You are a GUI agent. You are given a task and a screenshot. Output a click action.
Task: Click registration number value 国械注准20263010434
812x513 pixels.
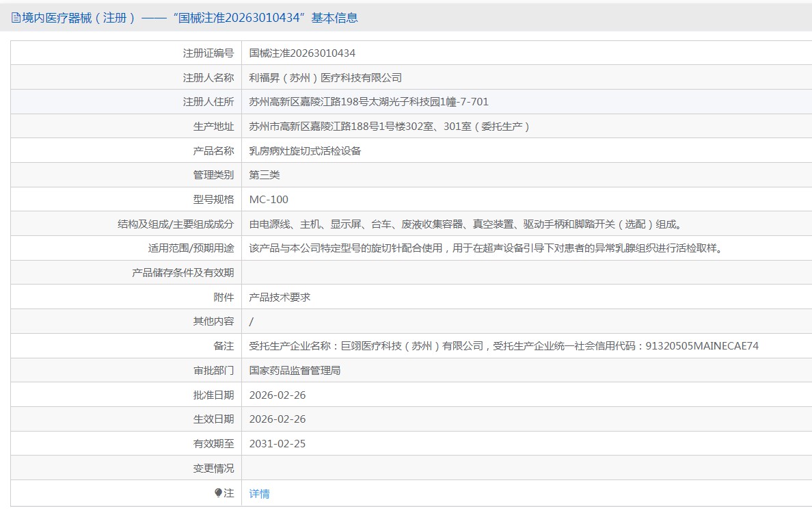point(302,53)
